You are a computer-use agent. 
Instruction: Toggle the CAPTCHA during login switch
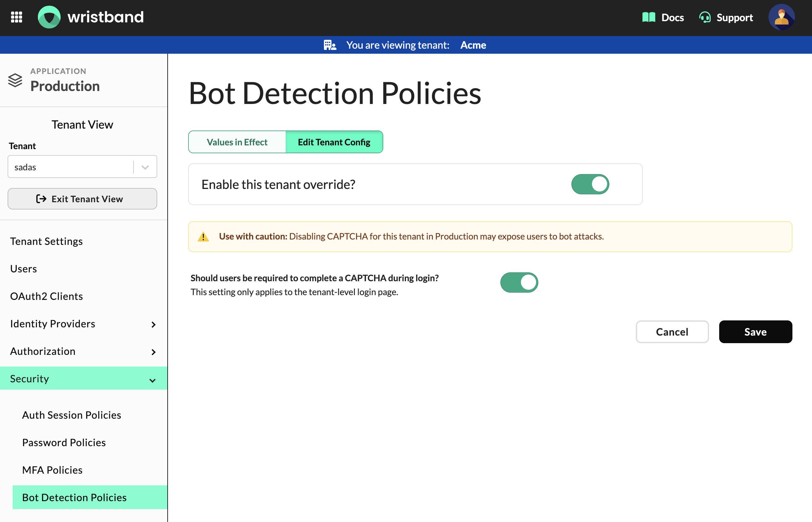click(x=519, y=282)
